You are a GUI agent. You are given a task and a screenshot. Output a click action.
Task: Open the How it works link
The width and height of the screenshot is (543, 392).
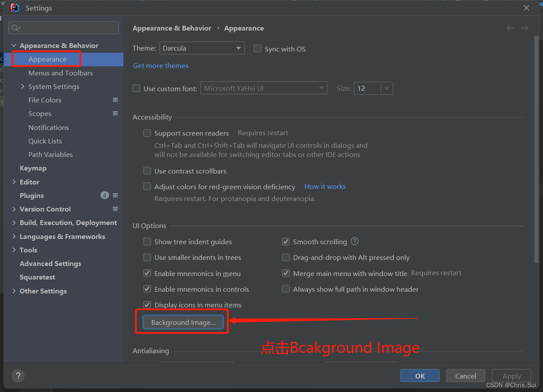[x=325, y=186]
